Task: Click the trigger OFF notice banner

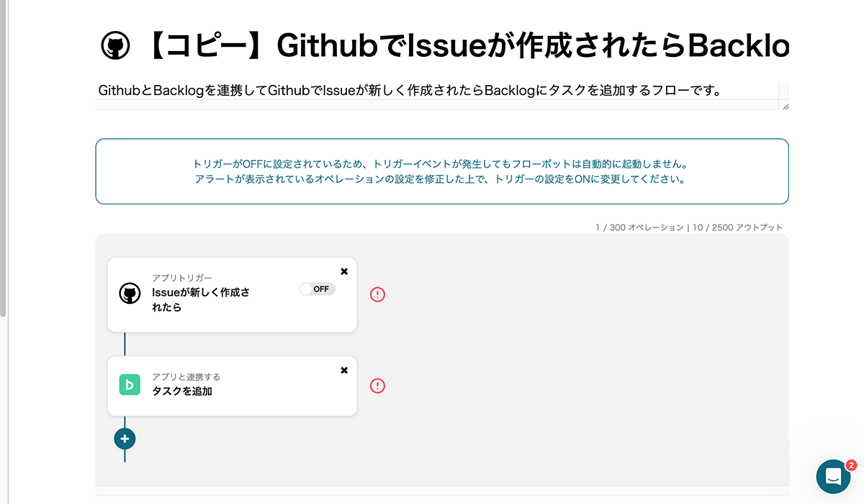Action: pos(442,171)
